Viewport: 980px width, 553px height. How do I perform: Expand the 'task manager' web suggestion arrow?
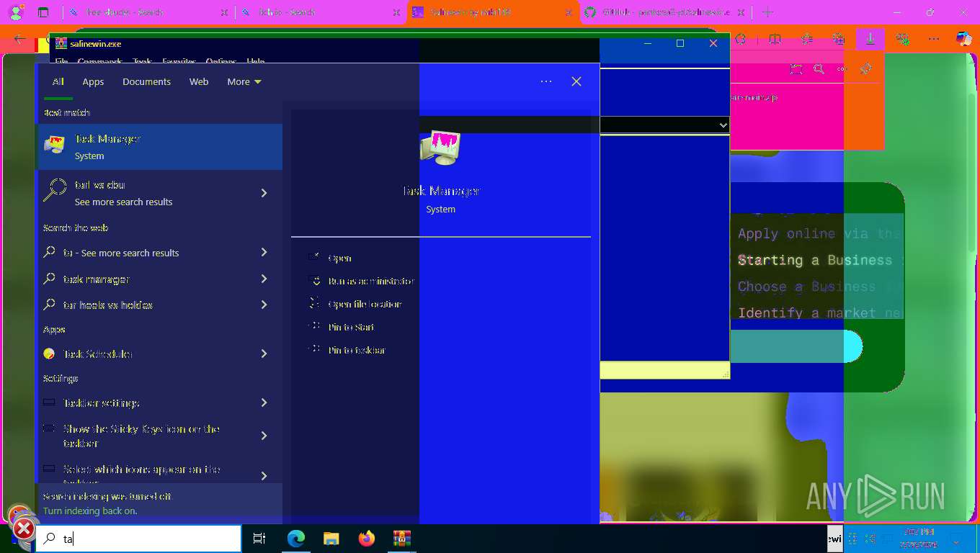[x=264, y=279]
